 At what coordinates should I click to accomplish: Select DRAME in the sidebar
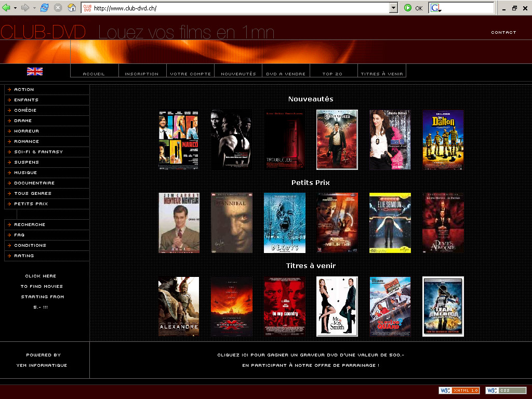click(x=47, y=121)
